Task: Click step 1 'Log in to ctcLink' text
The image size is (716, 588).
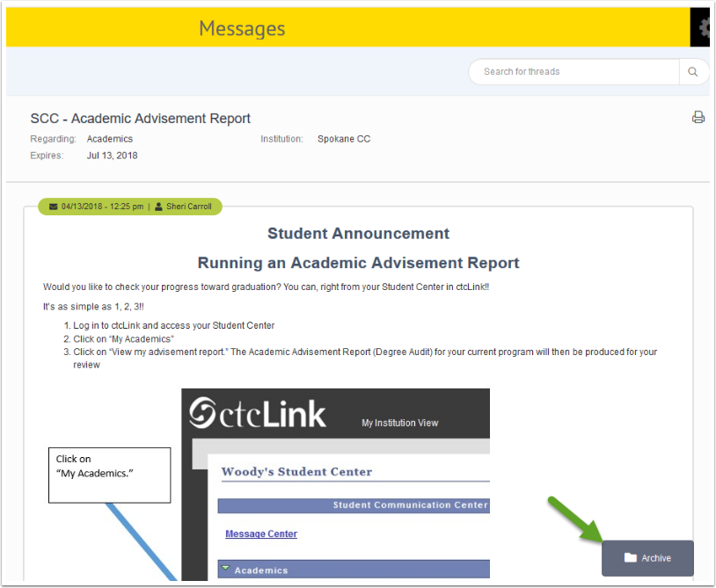Action: coord(174,326)
